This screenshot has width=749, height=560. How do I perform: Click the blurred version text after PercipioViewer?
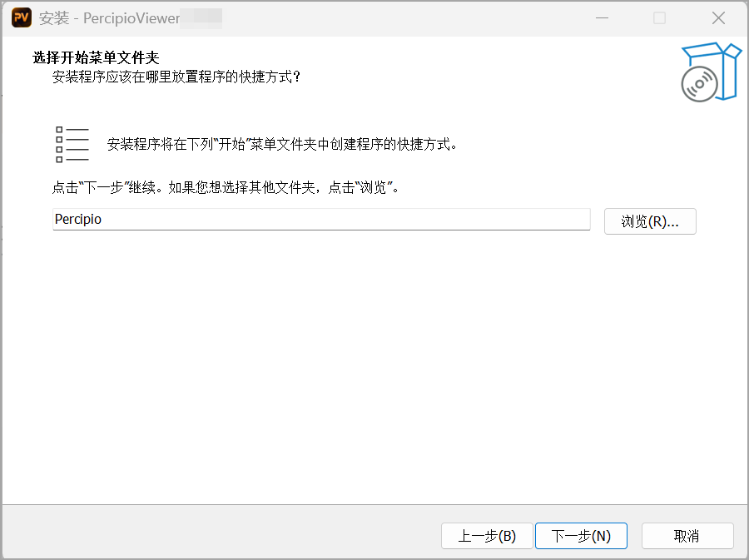point(201,18)
